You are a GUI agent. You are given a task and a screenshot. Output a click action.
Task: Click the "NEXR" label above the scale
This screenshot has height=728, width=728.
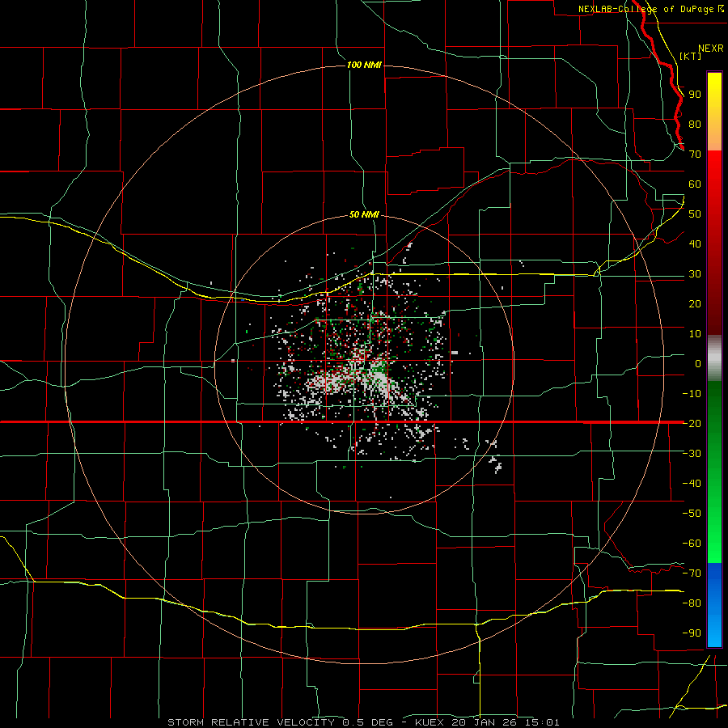[711, 49]
